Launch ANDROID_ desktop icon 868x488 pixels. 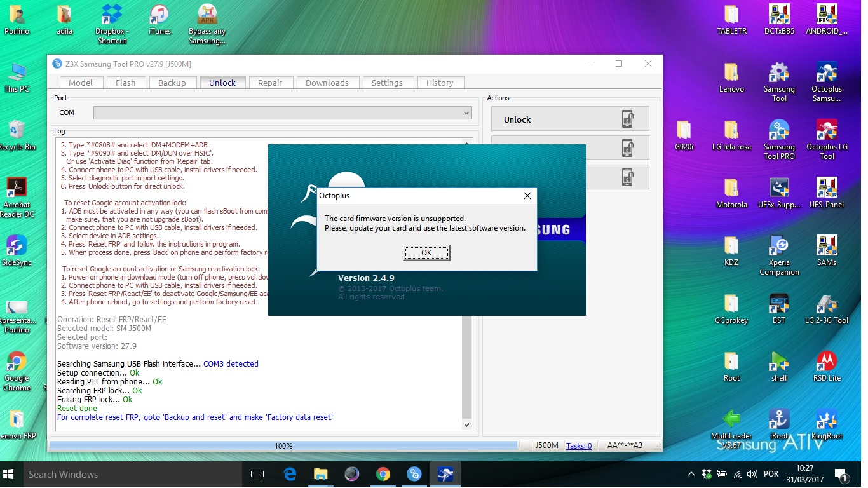click(826, 20)
